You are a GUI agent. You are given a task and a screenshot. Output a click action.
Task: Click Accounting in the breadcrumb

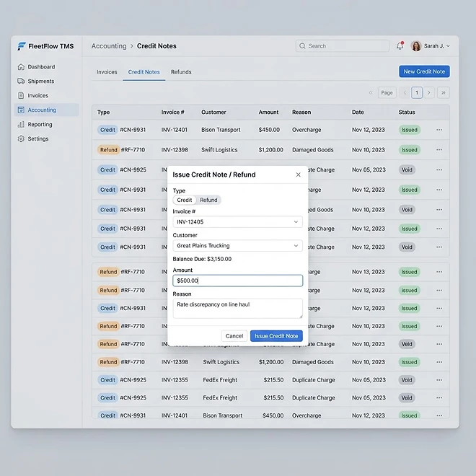point(109,46)
